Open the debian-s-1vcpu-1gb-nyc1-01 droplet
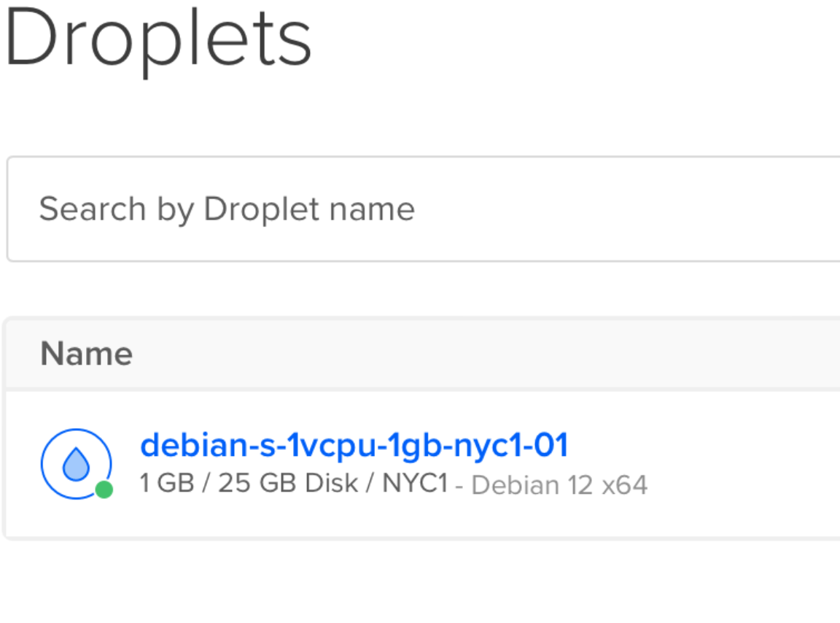Image resolution: width=840 pixels, height=623 pixels. [354, 445]
